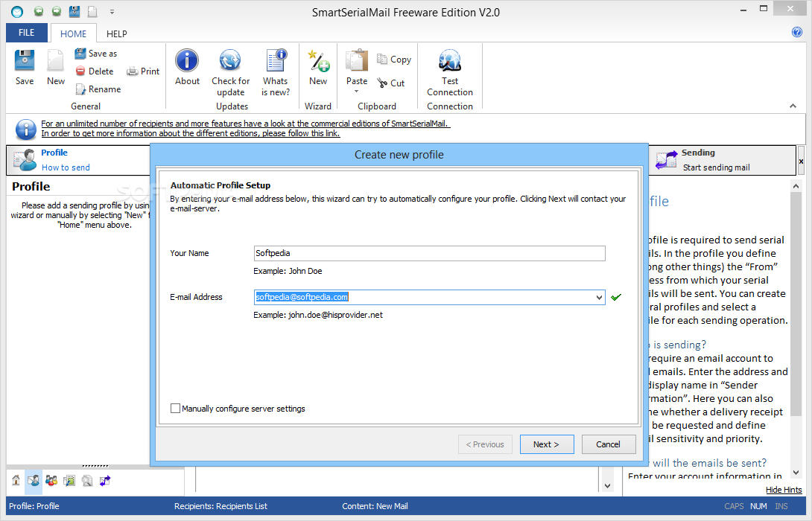Click Check for update globe icon

(x=230, y=60)
